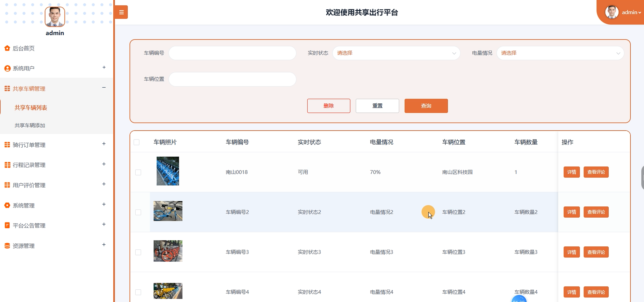Open 共享车辆添加 submenu item
This screenshot has width=644, height=302.
click(30, 125)
